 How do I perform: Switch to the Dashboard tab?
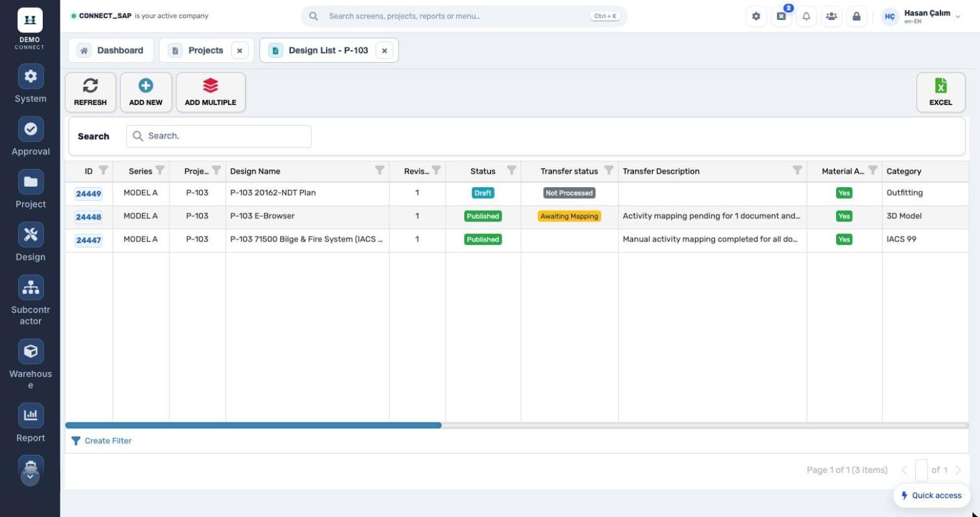pos(111,51)
